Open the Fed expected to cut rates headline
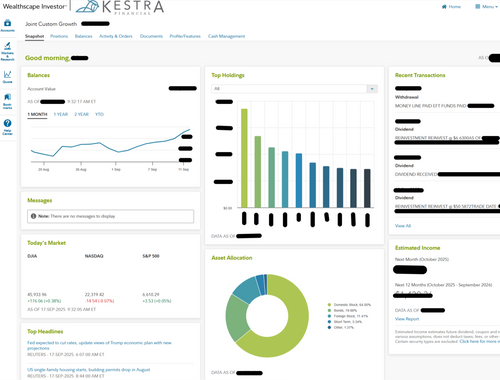 (x=99, y=345)
